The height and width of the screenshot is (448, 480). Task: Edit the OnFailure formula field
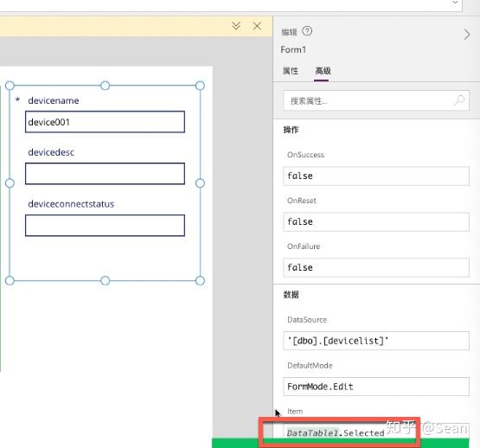coord(376,267)
